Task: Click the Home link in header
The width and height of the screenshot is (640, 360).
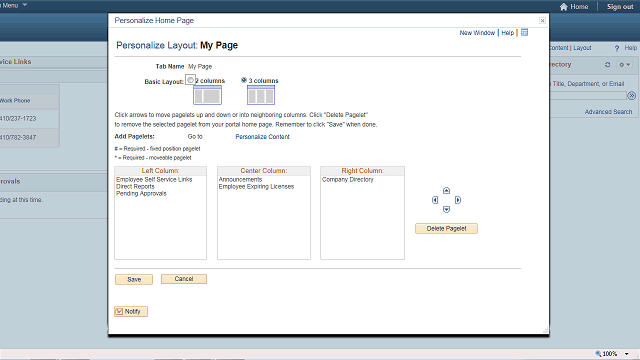Action: click(x=579, y=7)
